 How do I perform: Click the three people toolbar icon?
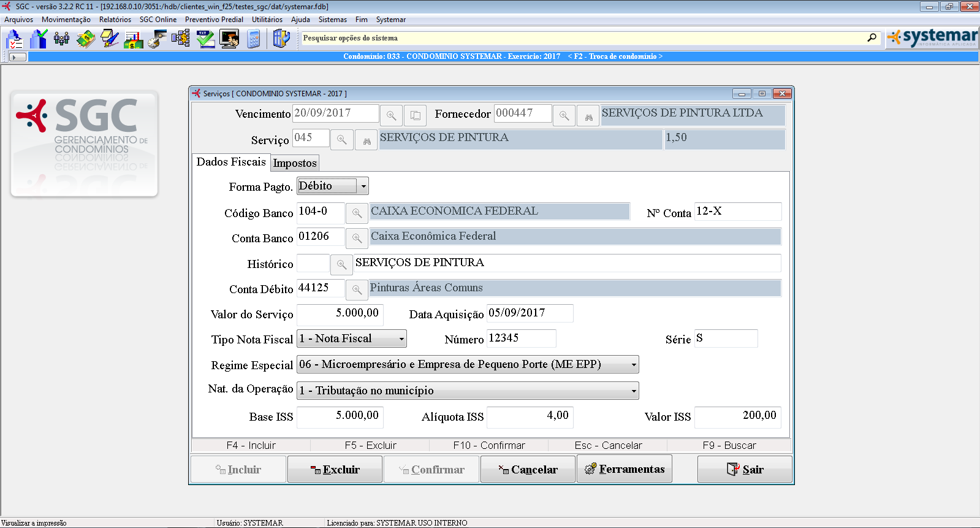click(x=61, y=39)
